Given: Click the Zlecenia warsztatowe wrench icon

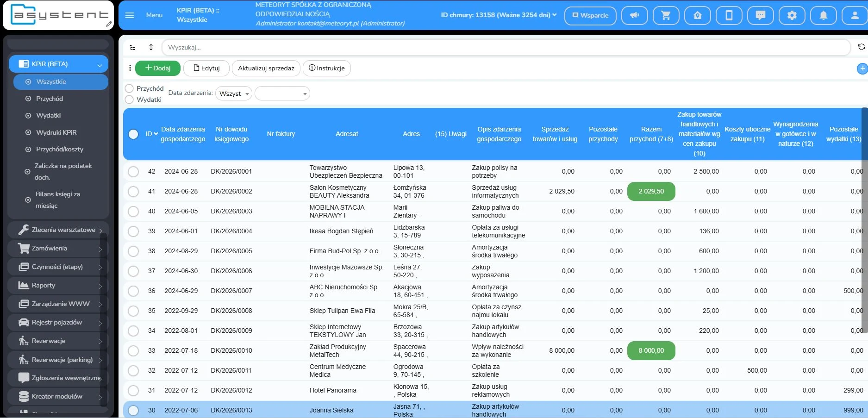Looking at the screenshot, I should [x=23, y=230].
